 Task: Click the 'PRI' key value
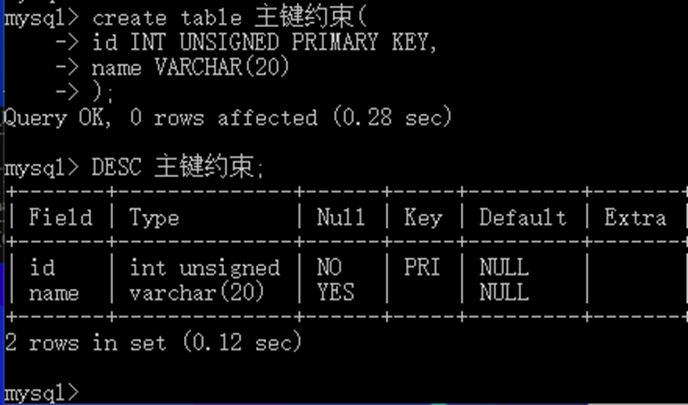[x=422, y=267]
